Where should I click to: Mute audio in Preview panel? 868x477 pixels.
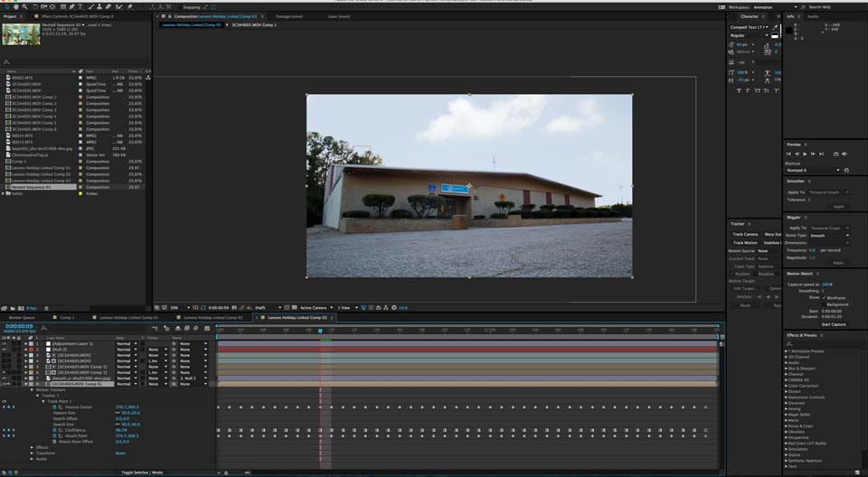click(844, 154)
